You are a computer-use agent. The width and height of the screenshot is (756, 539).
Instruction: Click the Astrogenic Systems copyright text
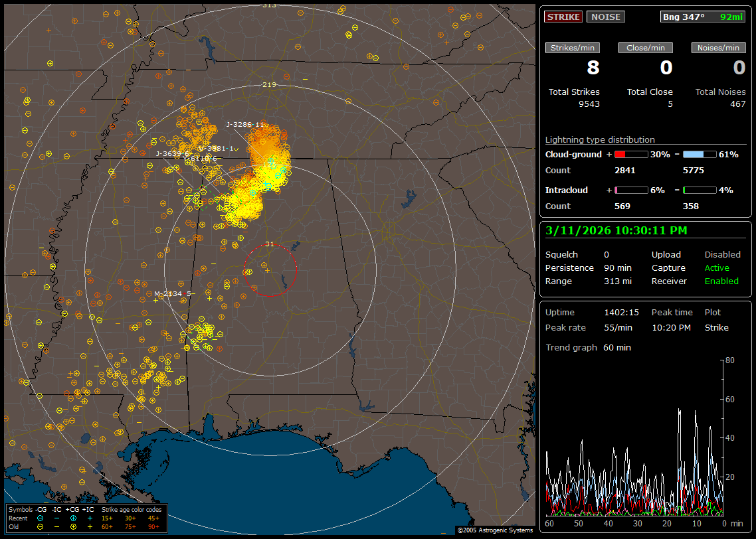pyautogui.click(x=495, y=530)
